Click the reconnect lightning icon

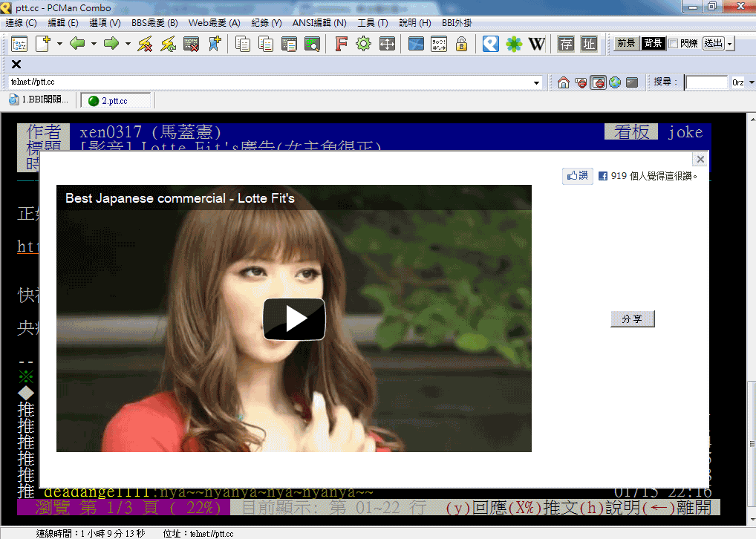[x=169, y=44]
